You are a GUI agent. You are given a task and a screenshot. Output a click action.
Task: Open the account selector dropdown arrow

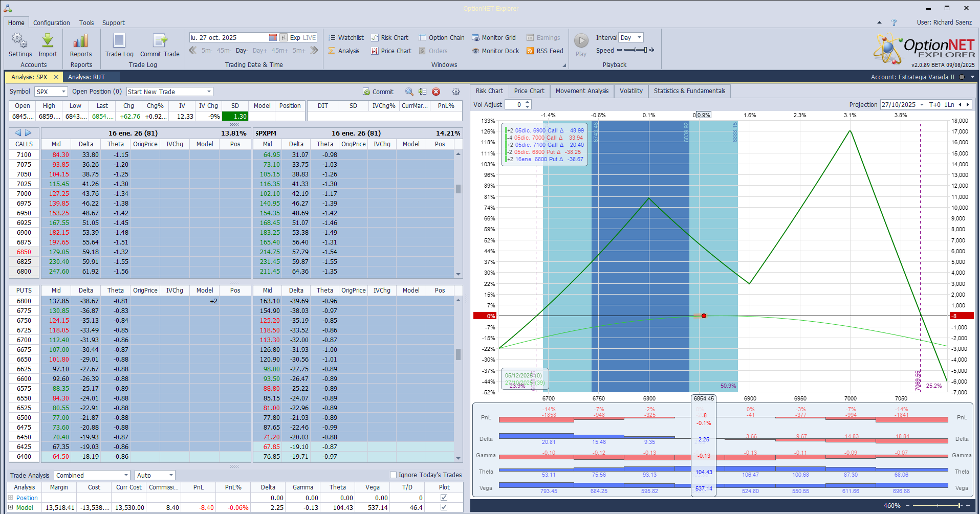tap(972, 77)
